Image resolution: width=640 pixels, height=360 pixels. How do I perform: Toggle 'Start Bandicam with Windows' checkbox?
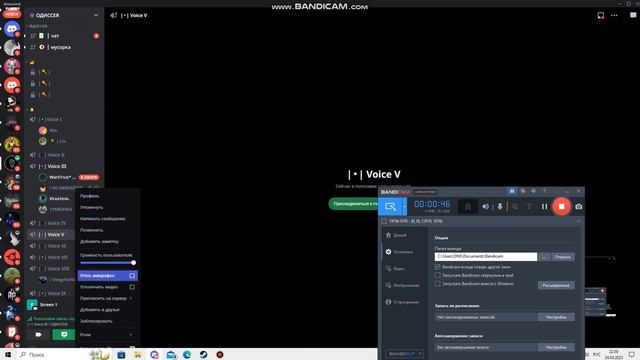click(x=437, y=284)
